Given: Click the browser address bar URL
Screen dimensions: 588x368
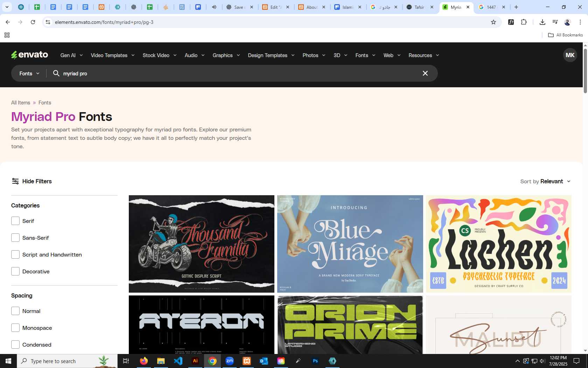Looking at the screenshot, I should point(104,22).
